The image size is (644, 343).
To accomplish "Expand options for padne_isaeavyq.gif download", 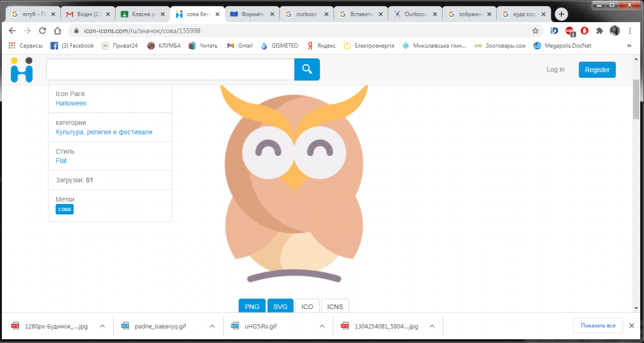I will 212,326.
